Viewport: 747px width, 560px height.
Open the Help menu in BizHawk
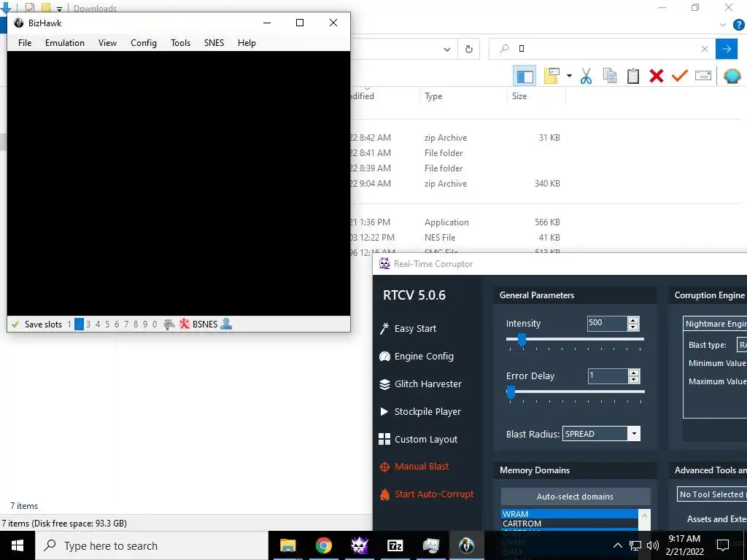point(247,43)
